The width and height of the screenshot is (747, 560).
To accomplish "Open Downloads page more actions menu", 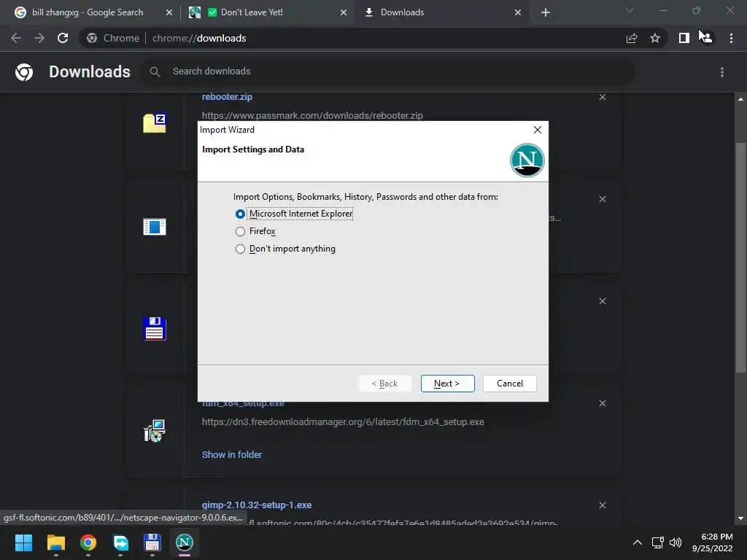I will 722,72.
